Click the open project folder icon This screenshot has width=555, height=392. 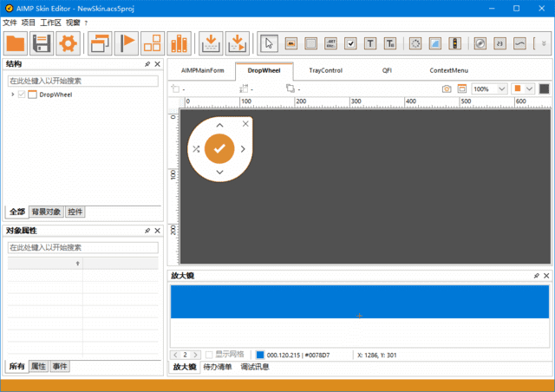click(x=16, y=42)
